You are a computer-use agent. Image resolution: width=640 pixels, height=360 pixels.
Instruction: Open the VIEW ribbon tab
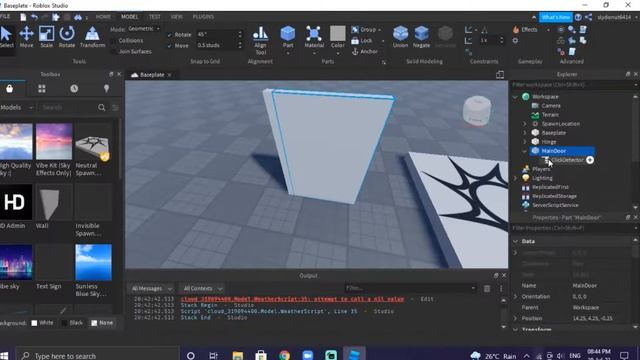[x=176, y=17]
